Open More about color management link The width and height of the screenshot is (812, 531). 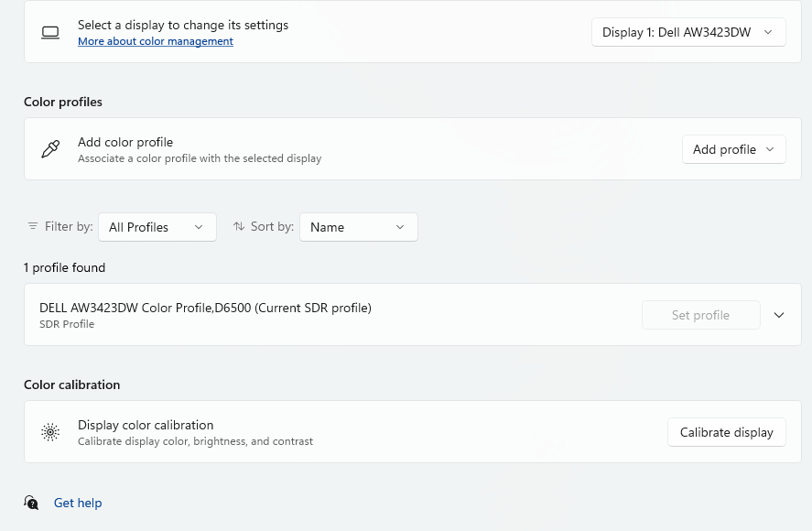tap(156, 41)
